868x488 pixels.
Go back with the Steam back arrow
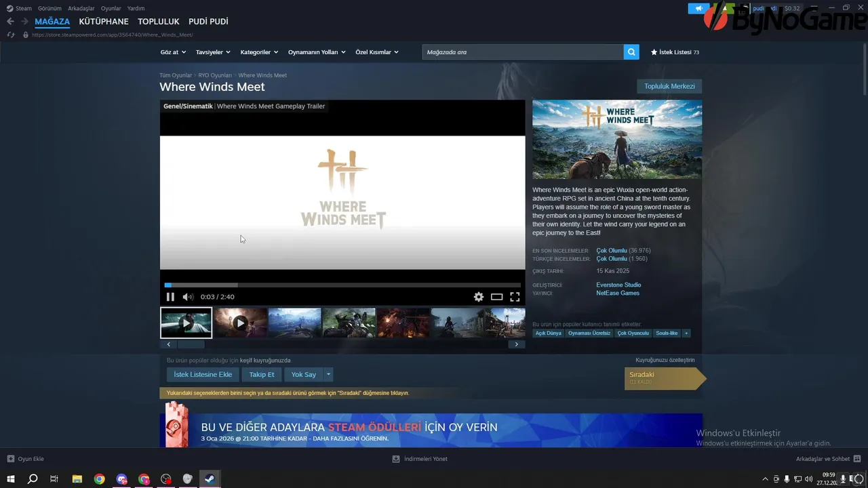(x=10, y=22)
